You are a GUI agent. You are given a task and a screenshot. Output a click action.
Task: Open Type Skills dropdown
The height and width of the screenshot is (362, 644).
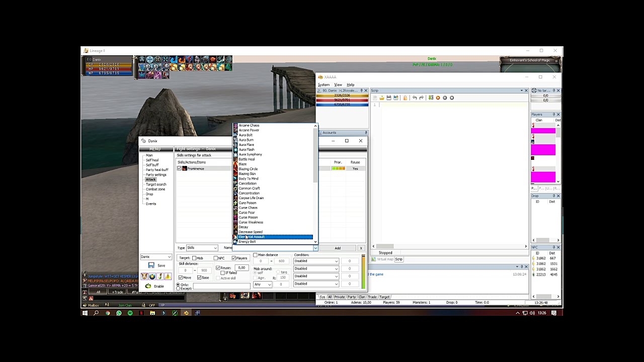point(202,248)
